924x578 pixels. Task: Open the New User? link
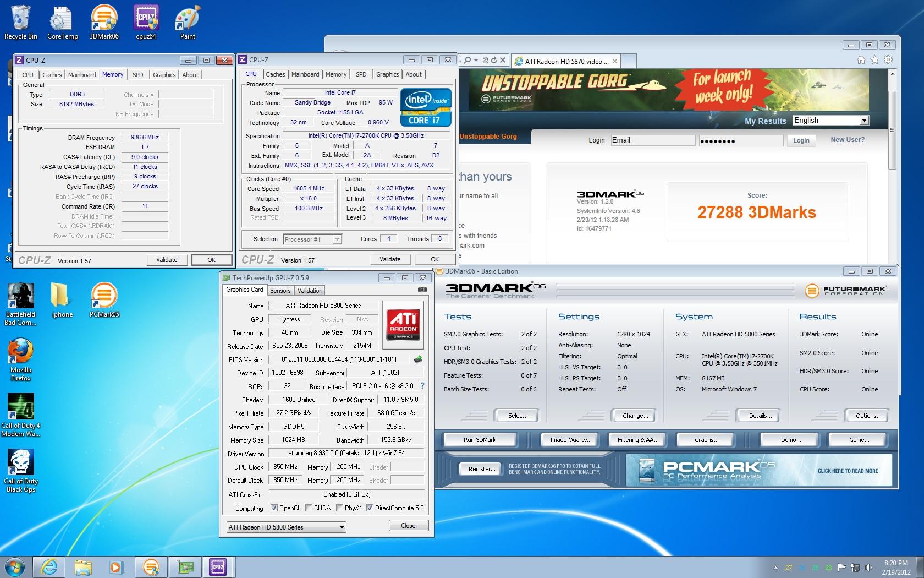[847, 140]
